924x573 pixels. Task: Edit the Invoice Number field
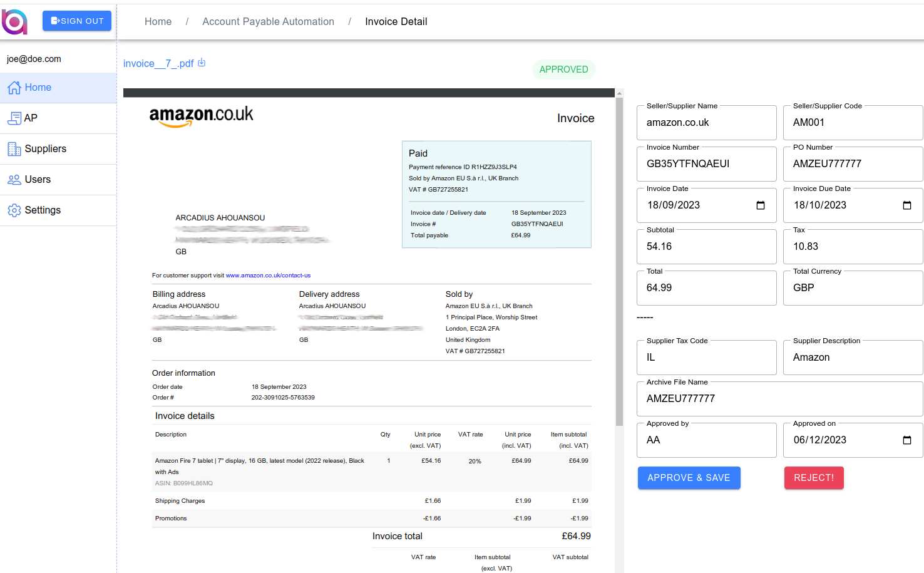707,164
